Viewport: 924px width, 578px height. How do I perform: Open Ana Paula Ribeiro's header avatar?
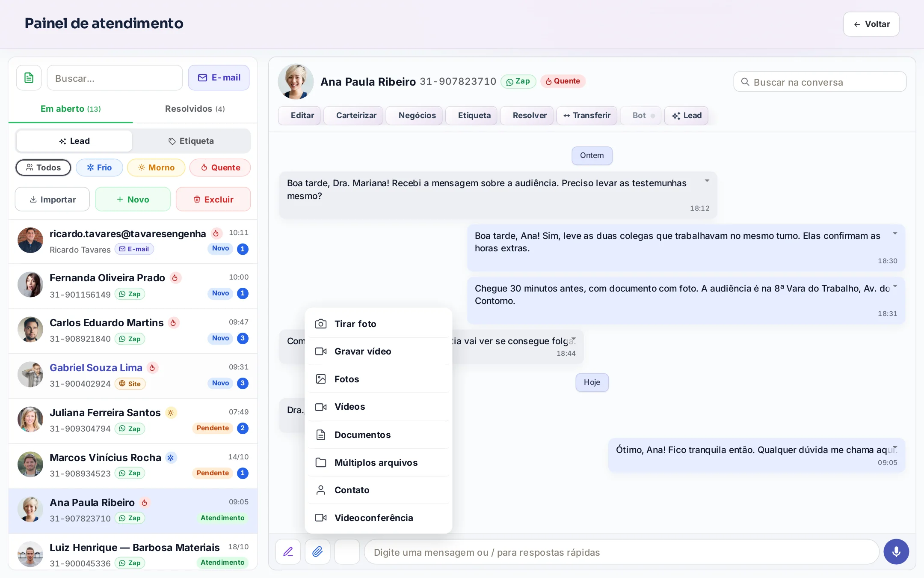point(296,81)
